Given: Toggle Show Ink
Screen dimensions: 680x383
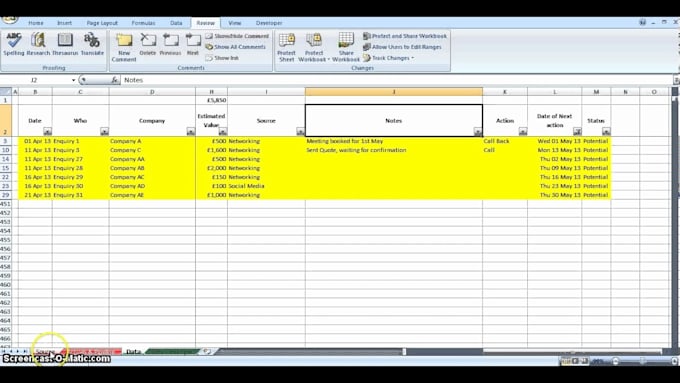Looking at the screenshot, I should click(222, 58).
